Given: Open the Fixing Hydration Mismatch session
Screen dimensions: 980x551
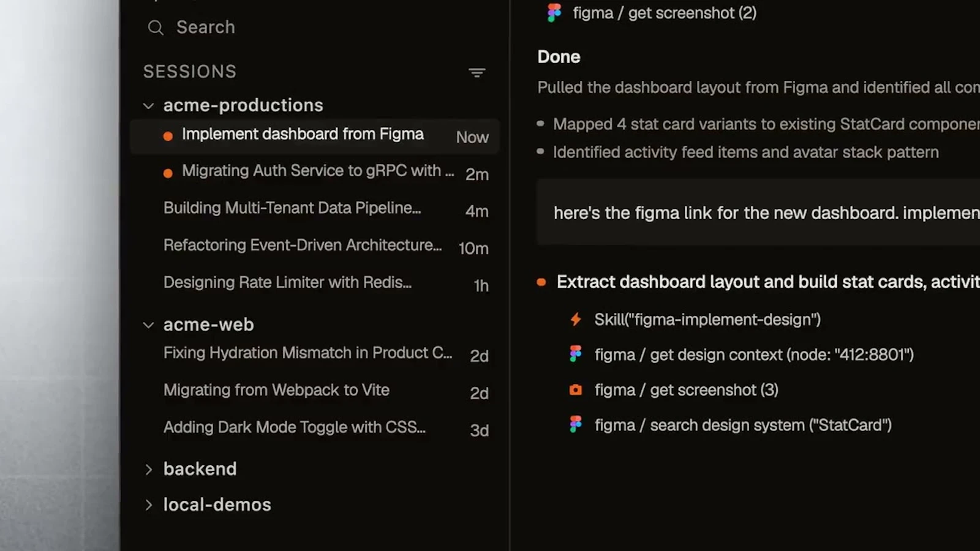Looking at the screenshot, I should (307, 353).
